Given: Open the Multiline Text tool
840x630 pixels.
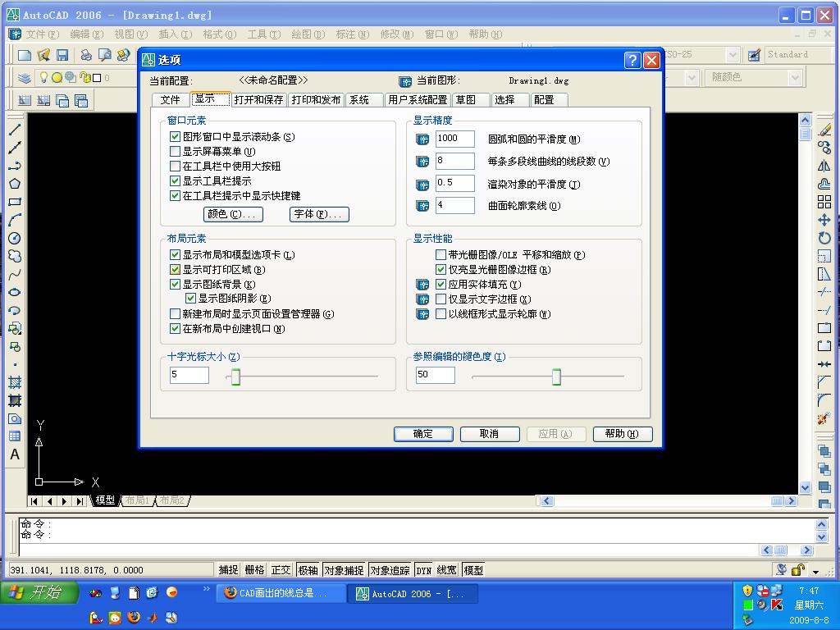Looking at the screenshot, I should 14,454.
